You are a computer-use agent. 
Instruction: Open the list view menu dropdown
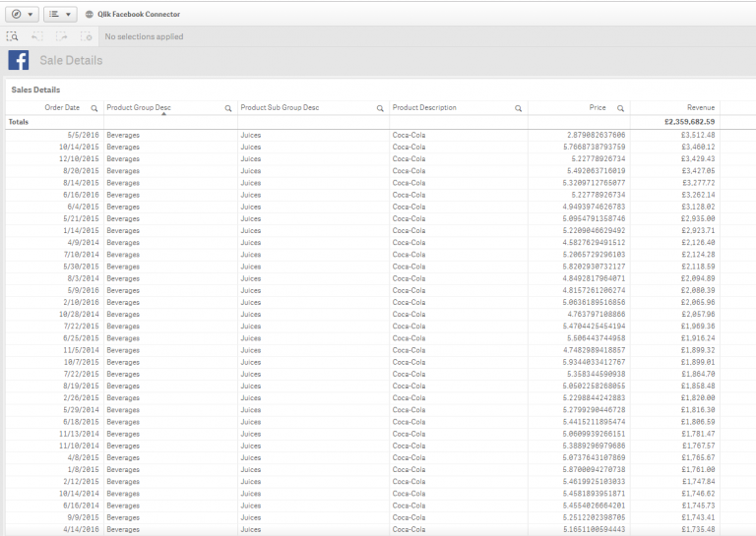[x=60, y=15]
